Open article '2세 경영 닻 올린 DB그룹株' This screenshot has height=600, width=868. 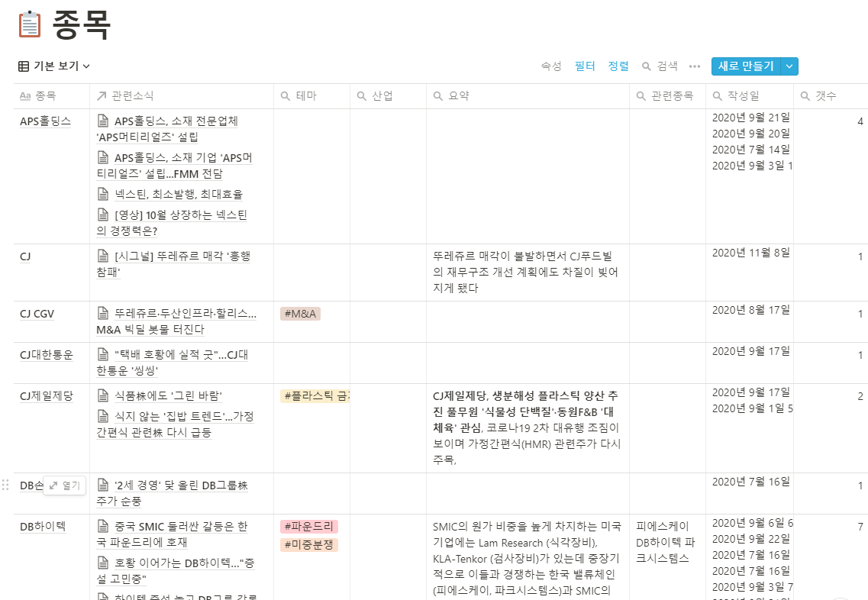(173, 493)
